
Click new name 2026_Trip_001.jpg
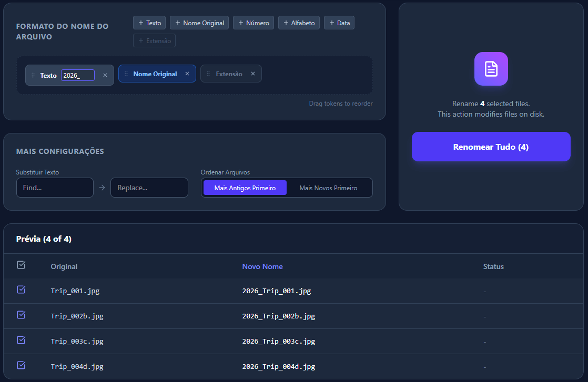pos(277,291)
